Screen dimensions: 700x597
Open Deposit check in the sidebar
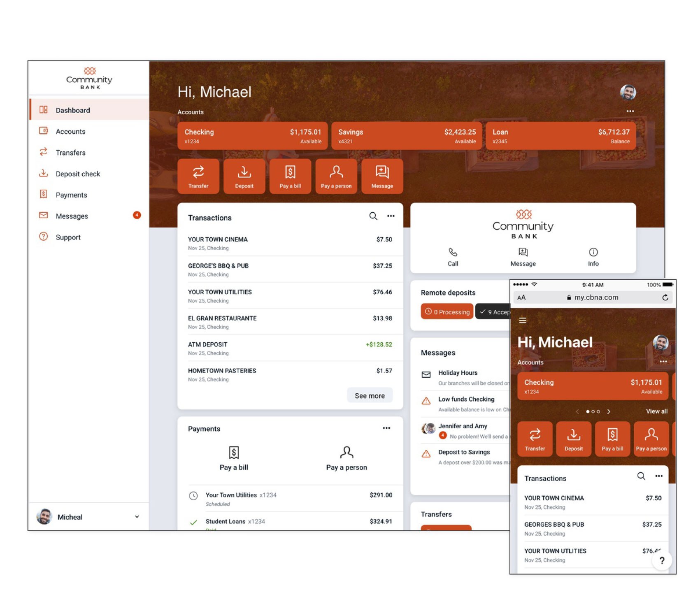click(89, 174)
